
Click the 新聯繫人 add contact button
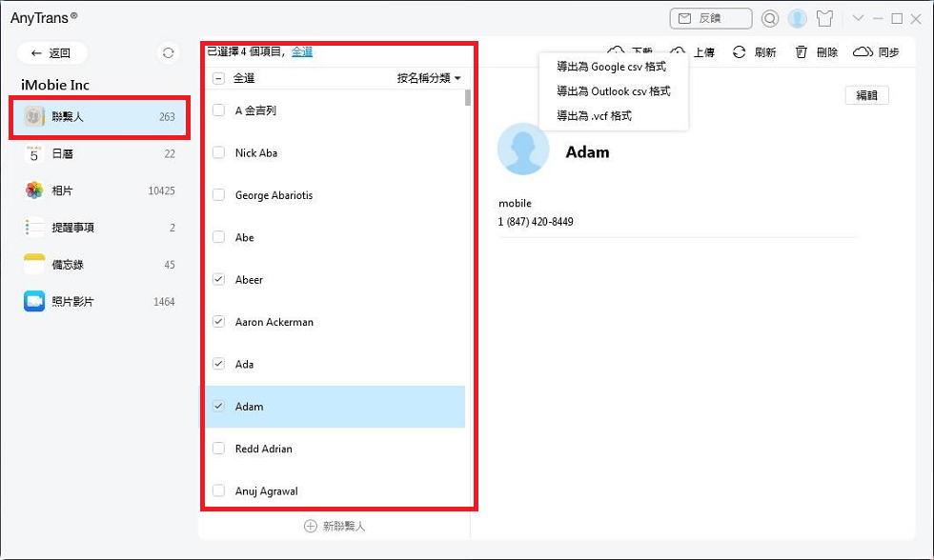pyautogui.click(x=335, y=526)
